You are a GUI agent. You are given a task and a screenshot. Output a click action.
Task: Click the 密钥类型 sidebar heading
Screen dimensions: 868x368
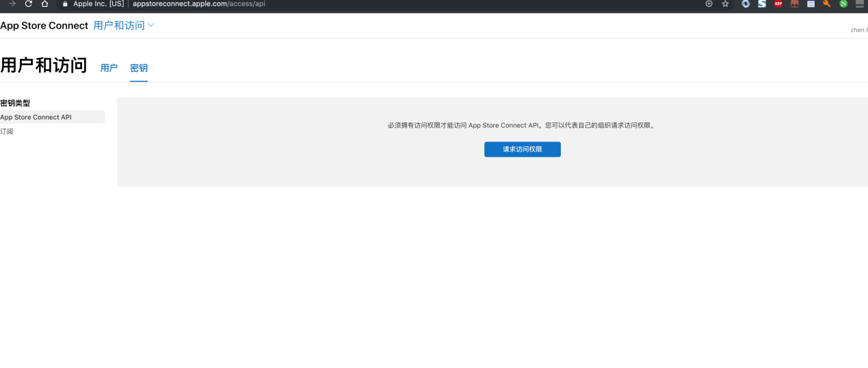(x=15, y=103)
